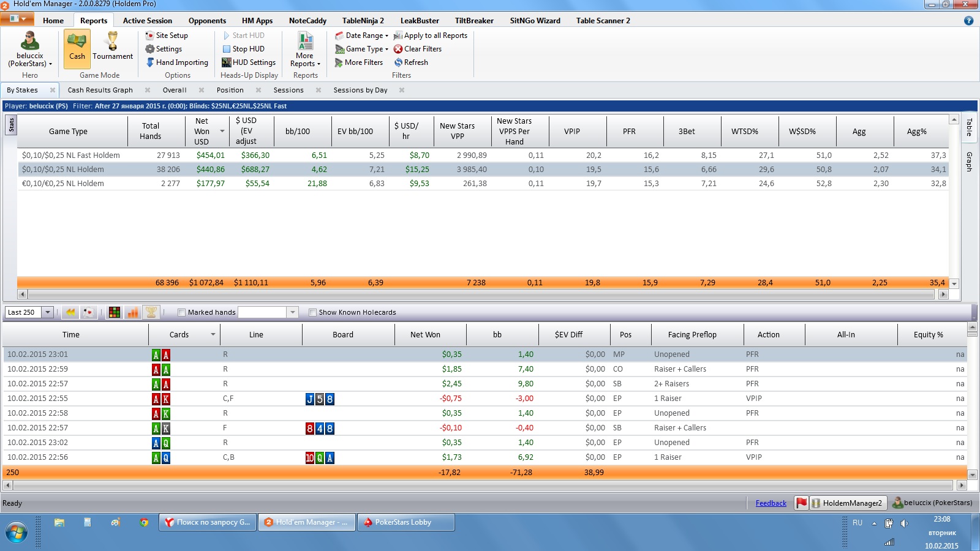Viewport: 980px width, 551px height.
Task: Open the hero beluccix (PokerStars) dropdown
Action: click(x=30, y=50)
